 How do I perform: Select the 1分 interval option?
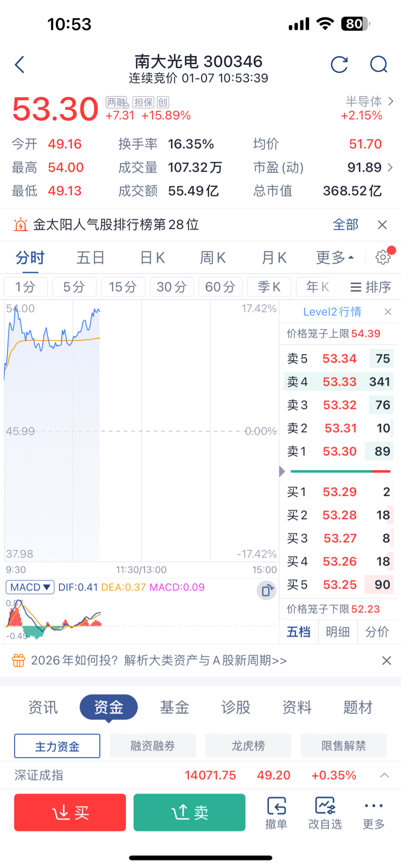click(26, 287)
